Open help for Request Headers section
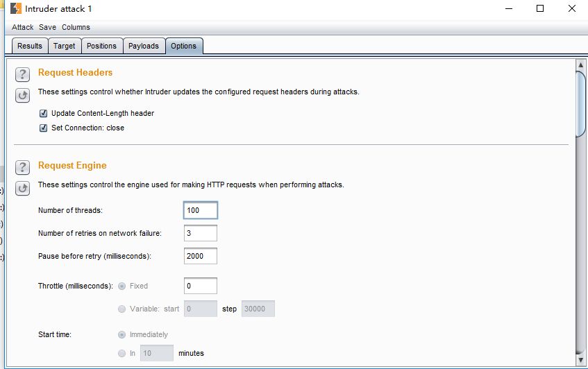This screenshot has height=369, width=588. point(22,74)
